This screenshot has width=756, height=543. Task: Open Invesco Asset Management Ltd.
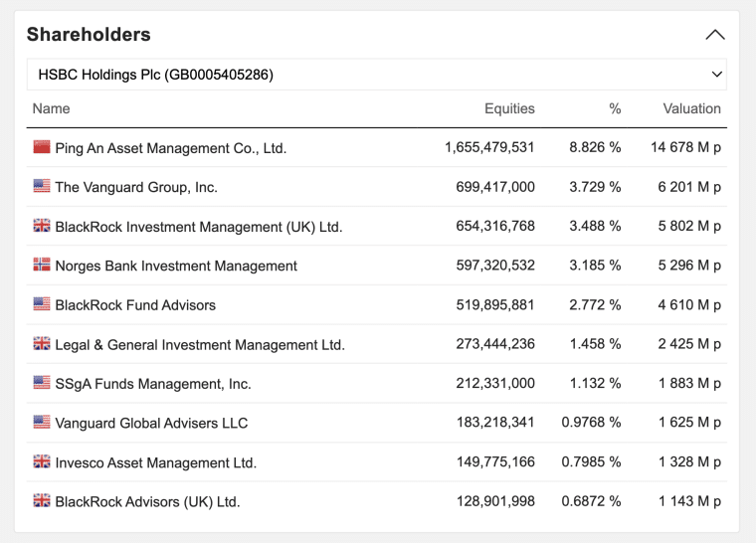[x=156, y=463]
